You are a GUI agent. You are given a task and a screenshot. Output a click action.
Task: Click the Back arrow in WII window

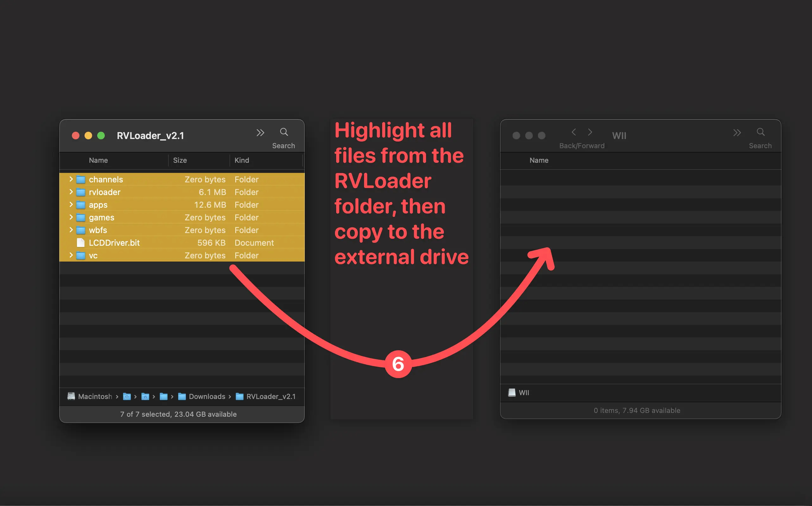pyautogui.click(x=573, y=132)
